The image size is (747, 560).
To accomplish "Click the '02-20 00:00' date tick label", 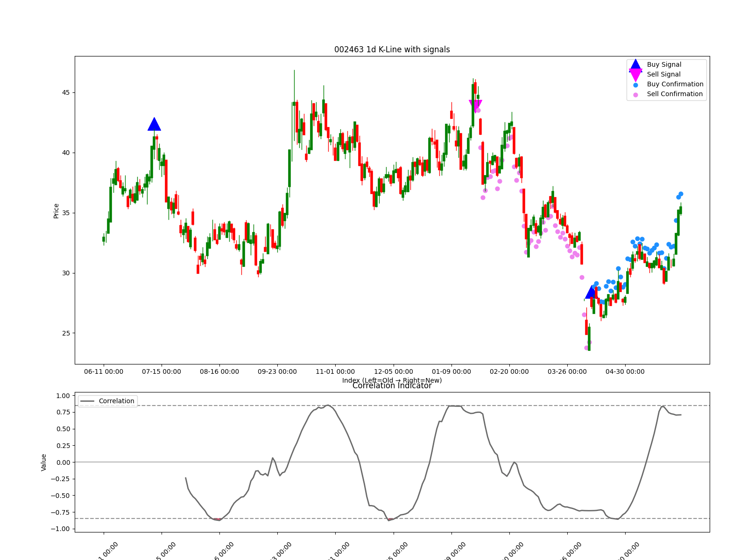I will click(x=509, y=372).
